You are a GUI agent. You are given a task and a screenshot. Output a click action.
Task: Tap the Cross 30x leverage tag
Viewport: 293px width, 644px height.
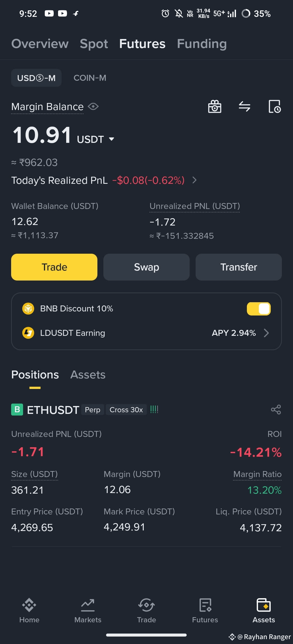click(126, 410)
